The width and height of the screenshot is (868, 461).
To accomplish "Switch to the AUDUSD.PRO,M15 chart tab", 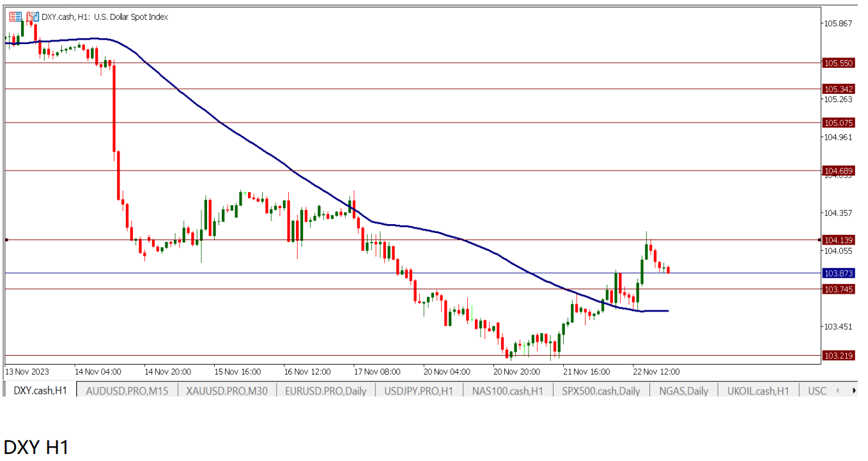I will 127,391.
